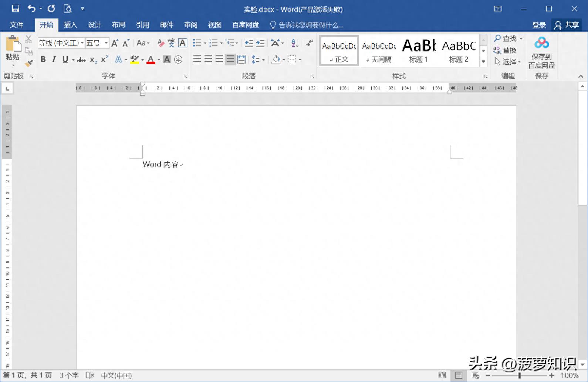588x382 pixels.
Task: Open line spacing dropdown
Action: pyautogui.click(x=258, y=59)
